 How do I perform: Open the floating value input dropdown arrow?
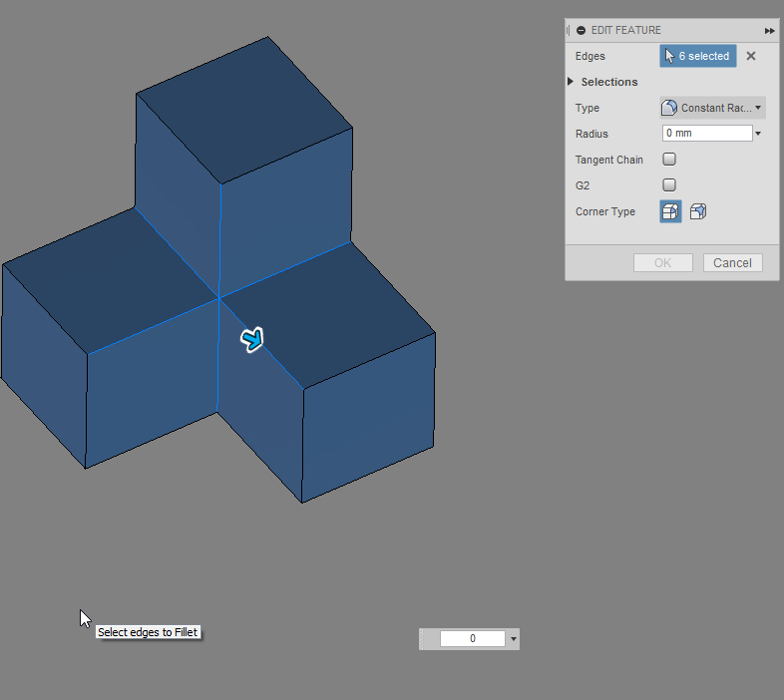pos(513,639)
